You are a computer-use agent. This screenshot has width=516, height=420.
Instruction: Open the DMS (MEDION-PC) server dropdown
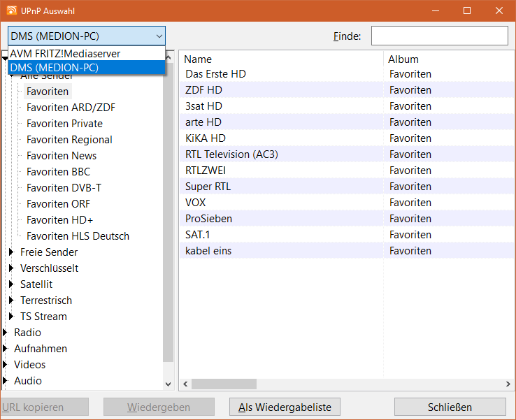87,36
